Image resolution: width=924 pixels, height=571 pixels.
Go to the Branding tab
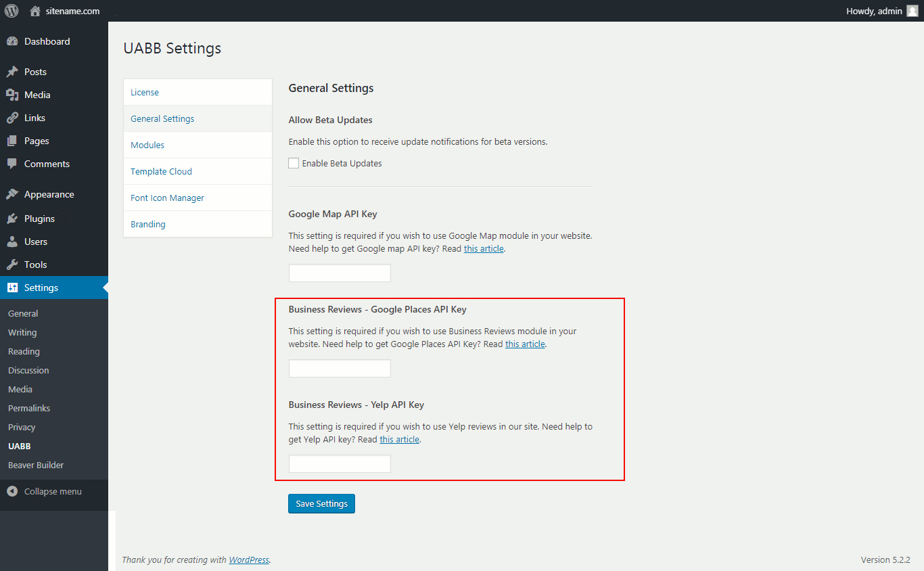pos(198,224)
